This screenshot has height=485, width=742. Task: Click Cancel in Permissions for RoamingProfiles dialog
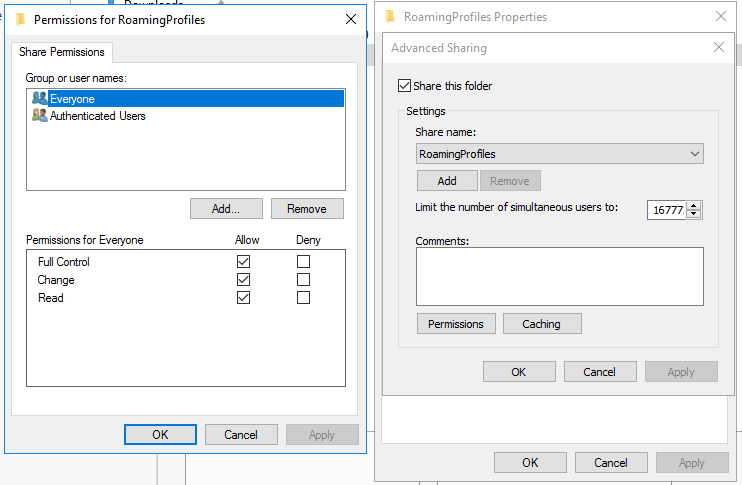241,434
